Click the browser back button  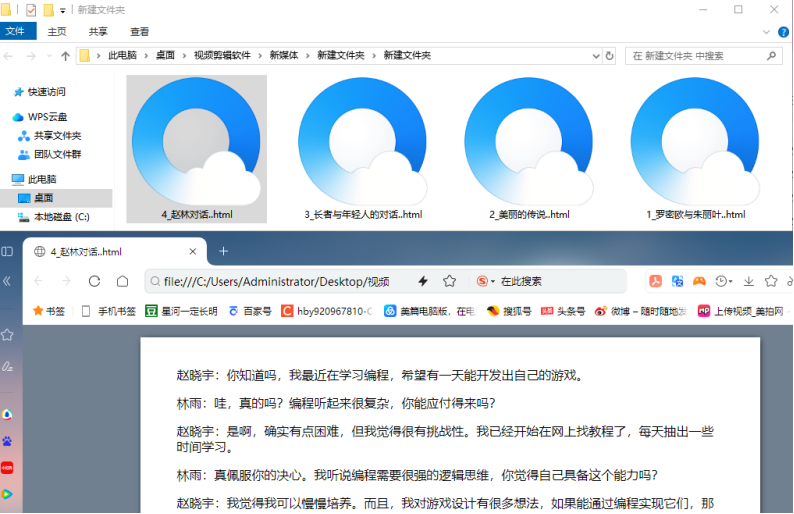[38, 281]
